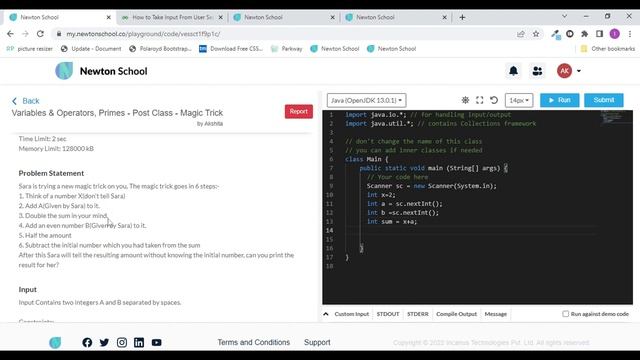Viewport: 640px width, 360px height.
Task: Click the Problem Statement heading
Action: click(x=51, y=173)
